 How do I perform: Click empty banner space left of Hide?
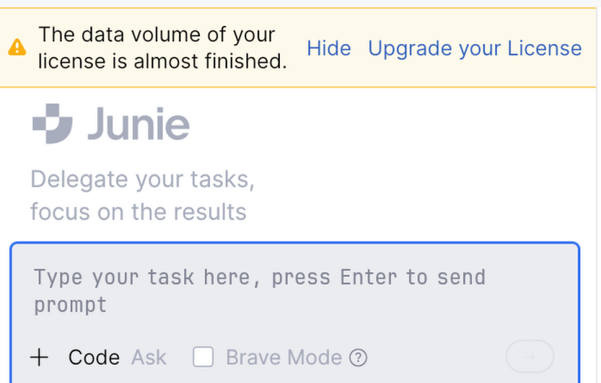pos(297,48)
